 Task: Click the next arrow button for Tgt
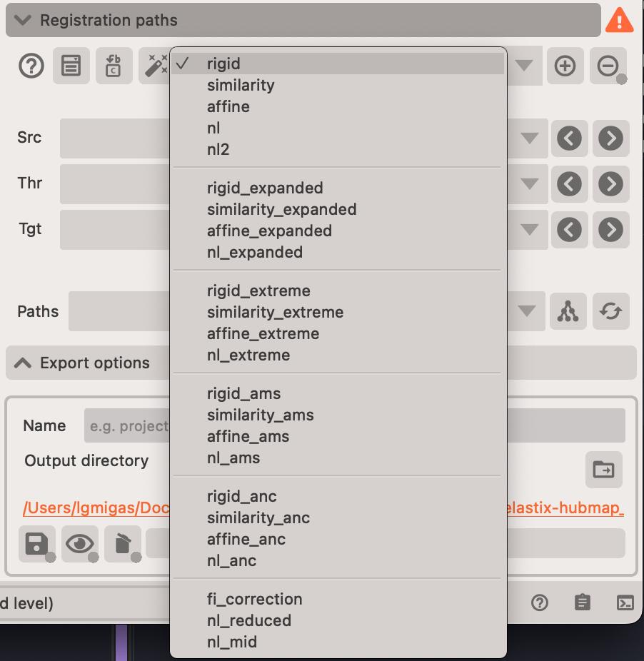click(x=610, y=230)
